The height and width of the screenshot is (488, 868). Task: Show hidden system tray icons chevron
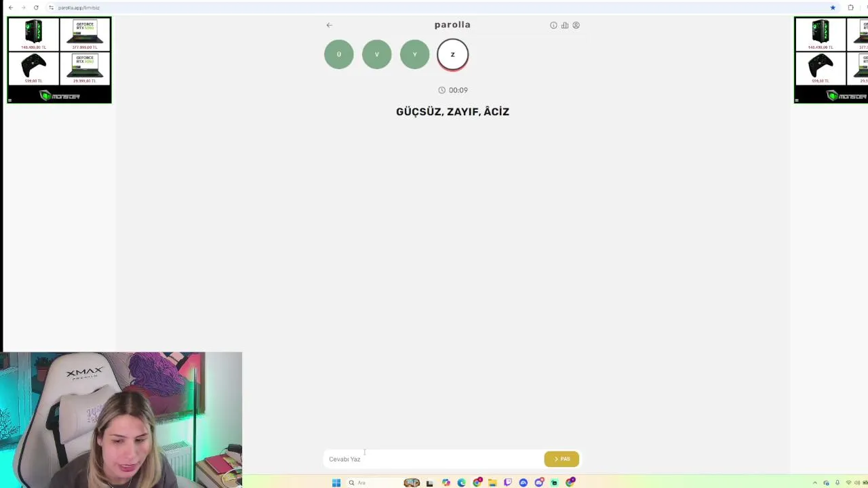tap(815, 483)
